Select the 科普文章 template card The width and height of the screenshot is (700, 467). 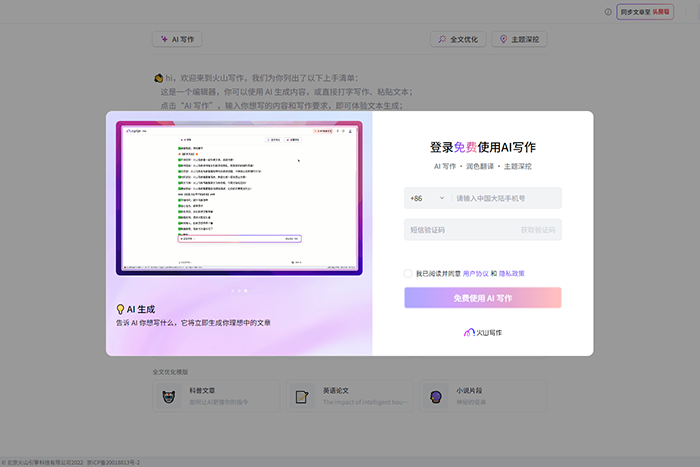217,396
